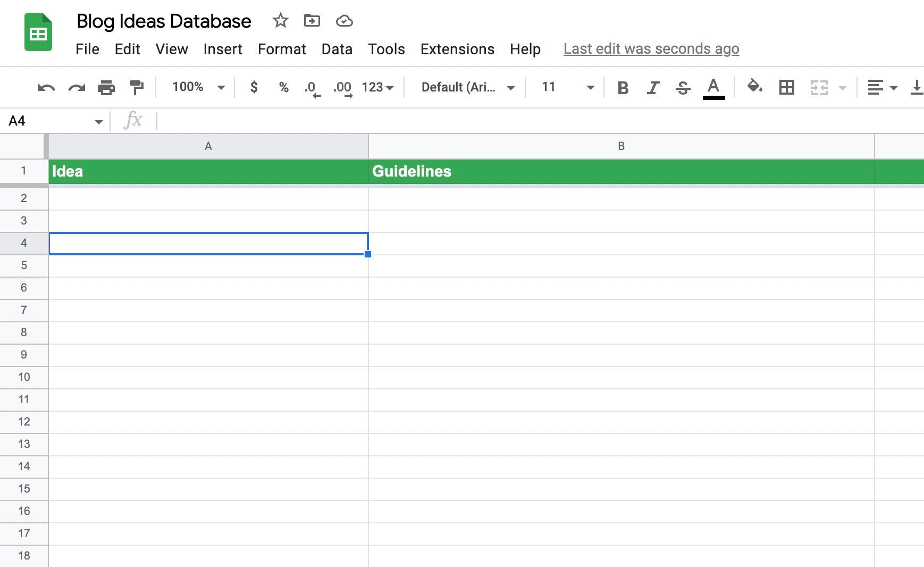Image resolution: width=924 pixels, height=567 pixels.
Task: Star the Blog Ideas Database document
Action: click(x=280, y=21)
